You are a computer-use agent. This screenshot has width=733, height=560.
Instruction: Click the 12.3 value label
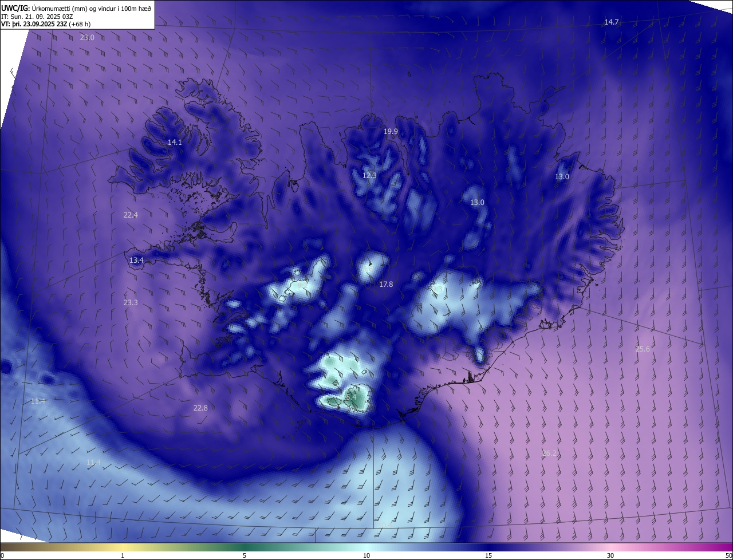tap(369, 175)
